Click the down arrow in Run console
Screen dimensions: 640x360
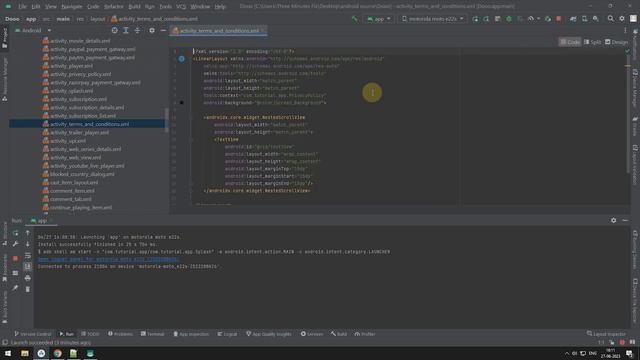click(x=27, y=244)
